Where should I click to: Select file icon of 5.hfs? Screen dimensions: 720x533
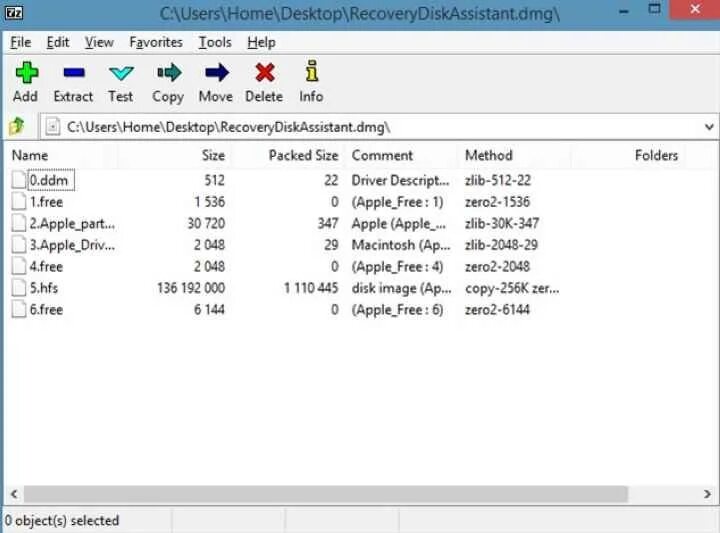click(x=19, y=288)
